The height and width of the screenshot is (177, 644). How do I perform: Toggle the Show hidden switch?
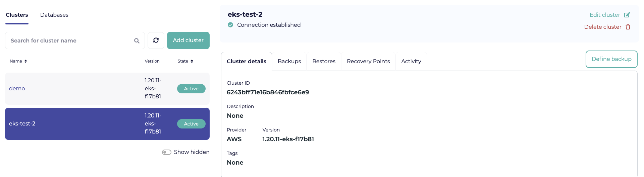point(167,152)
